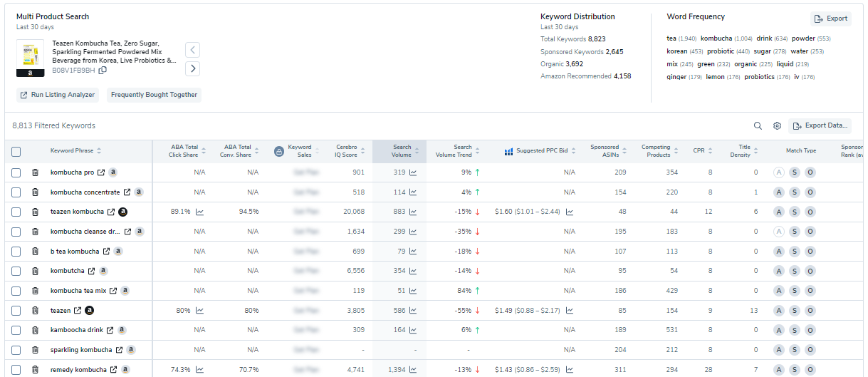The image size is (868, 377).
Task: Open Frequently Bought Together
Action: click(154, 95)
